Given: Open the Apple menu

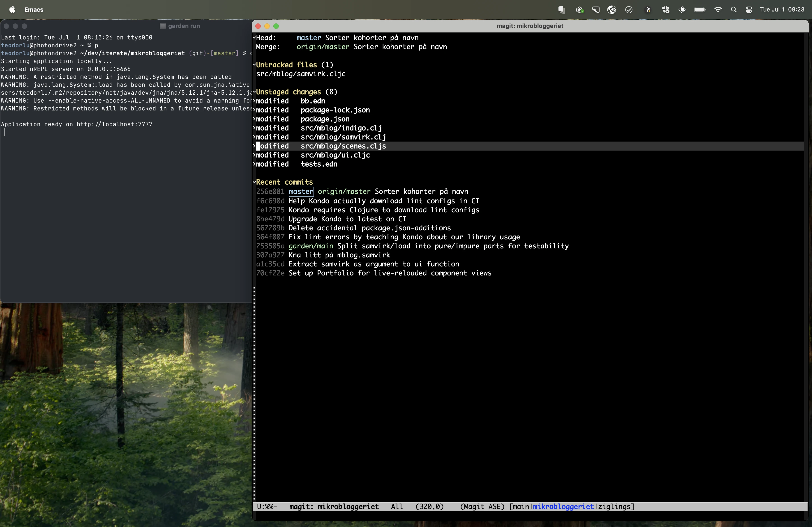Looking at the screenshot, I should (x=12, y=9).
